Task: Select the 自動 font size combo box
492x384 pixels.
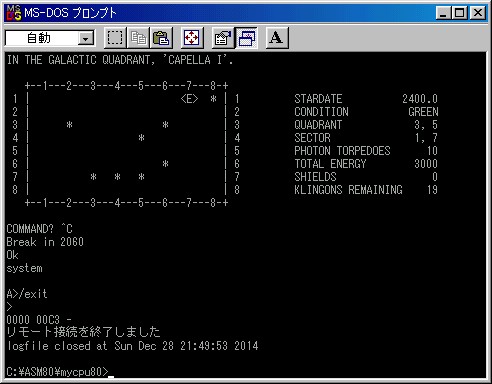Action: [x=50, y=38]
